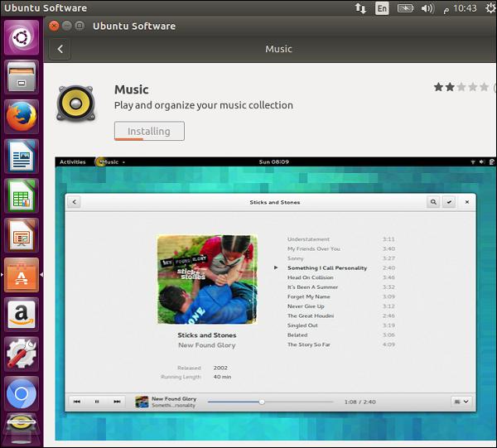Launch LibreOffice Writer from the dock
This screenshot has width=497, height=448.
click(x=22, y=157)
